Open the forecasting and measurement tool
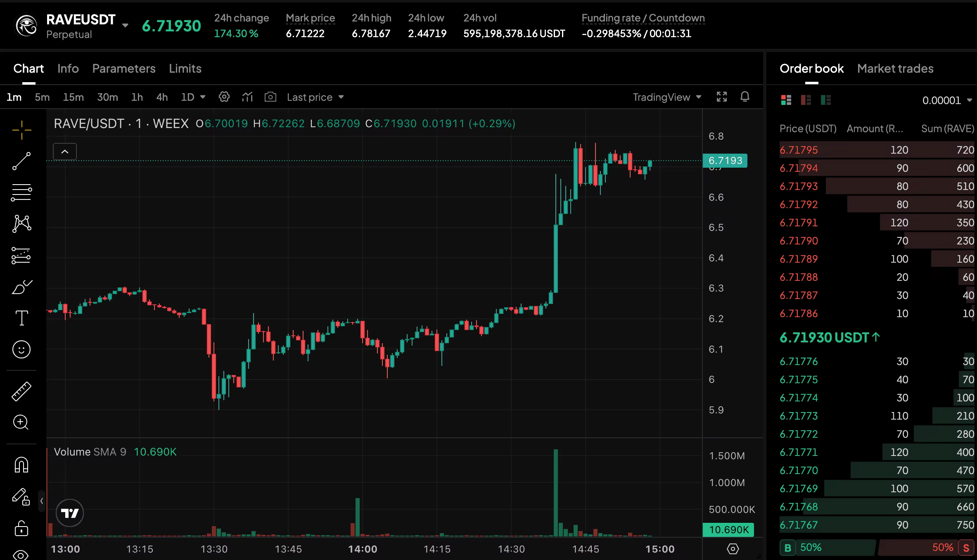The width and height of the screenshot is (977, 560). pos(21,255)
